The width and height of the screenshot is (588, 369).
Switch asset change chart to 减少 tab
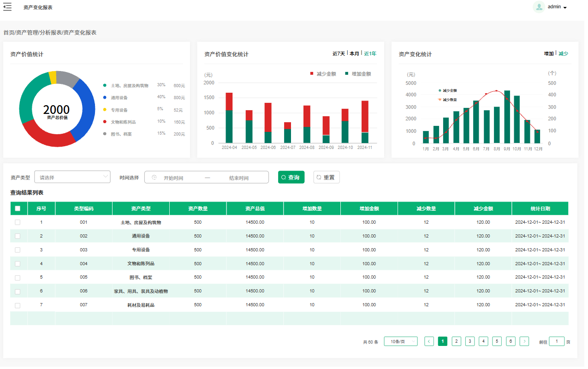coord(563,54)
